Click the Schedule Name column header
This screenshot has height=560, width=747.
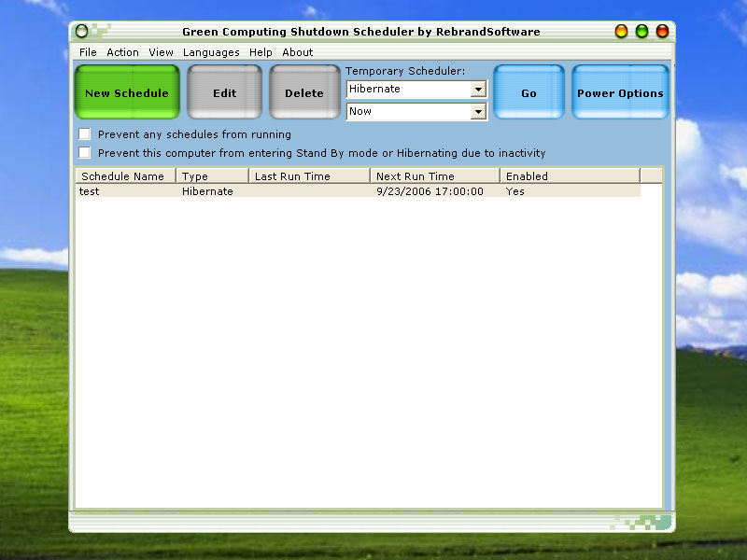pyautogui.click(x=124, y=175)
